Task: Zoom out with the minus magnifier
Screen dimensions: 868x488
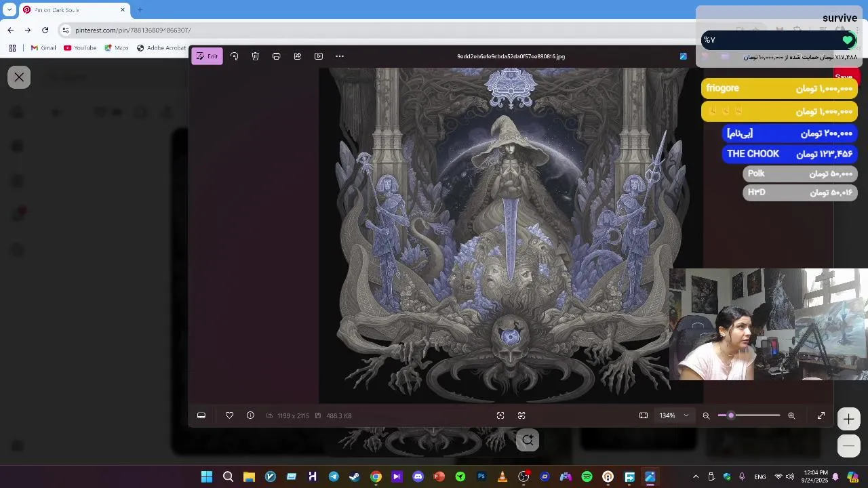Action: pyautogui.click(x=706, y=415)
